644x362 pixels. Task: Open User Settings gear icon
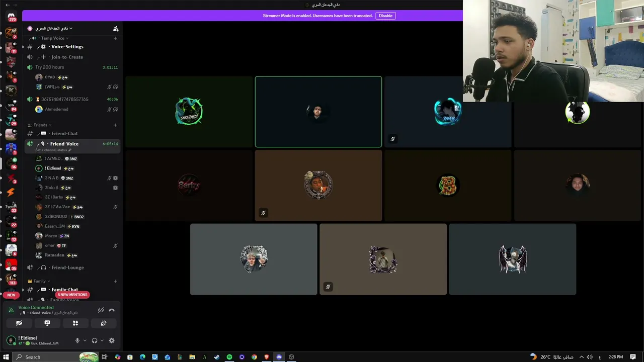[x=112, y=340]
